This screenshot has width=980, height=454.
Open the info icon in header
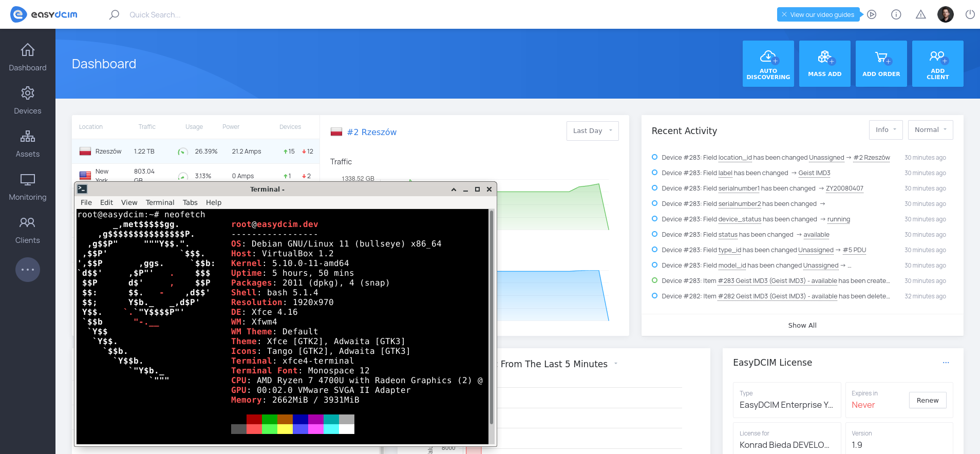896,14
